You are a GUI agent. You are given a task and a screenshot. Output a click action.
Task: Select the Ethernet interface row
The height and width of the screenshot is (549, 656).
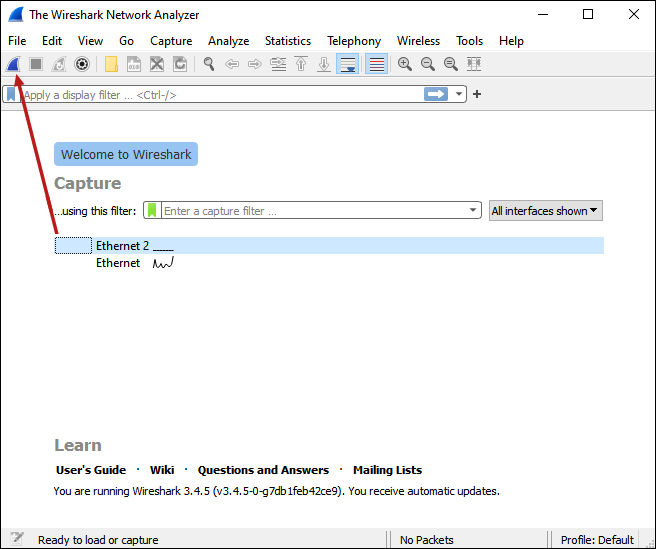tap(329, 263)
